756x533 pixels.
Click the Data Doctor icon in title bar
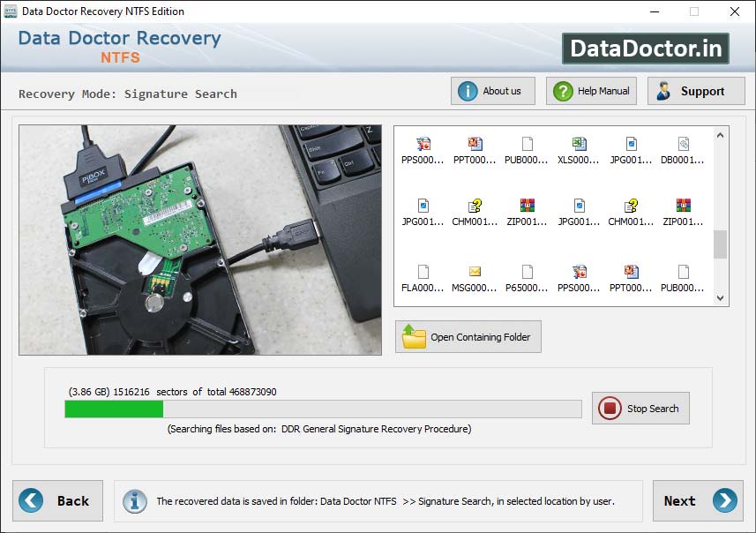click(x=11, y=11)
